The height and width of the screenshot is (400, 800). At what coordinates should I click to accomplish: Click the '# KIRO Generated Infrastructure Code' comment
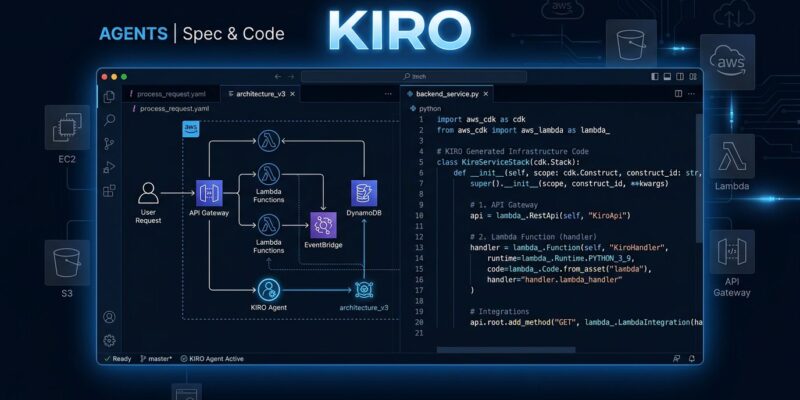[x=513, y=152]
